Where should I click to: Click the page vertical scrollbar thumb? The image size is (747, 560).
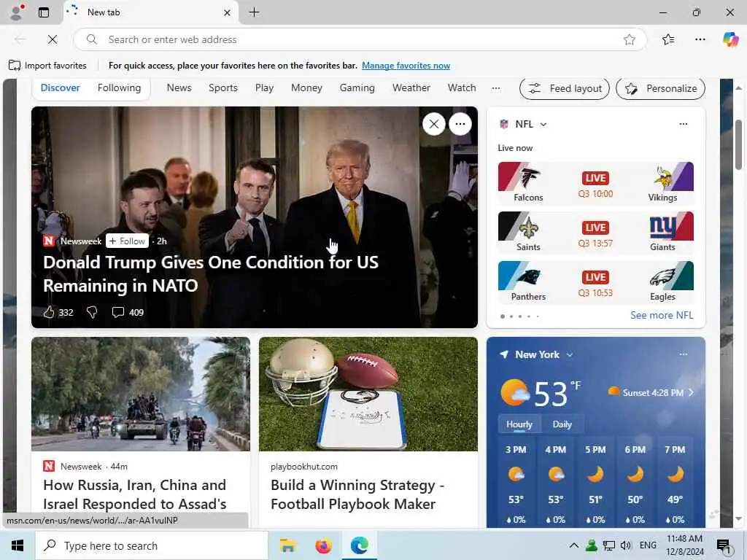tap(738, 145)
